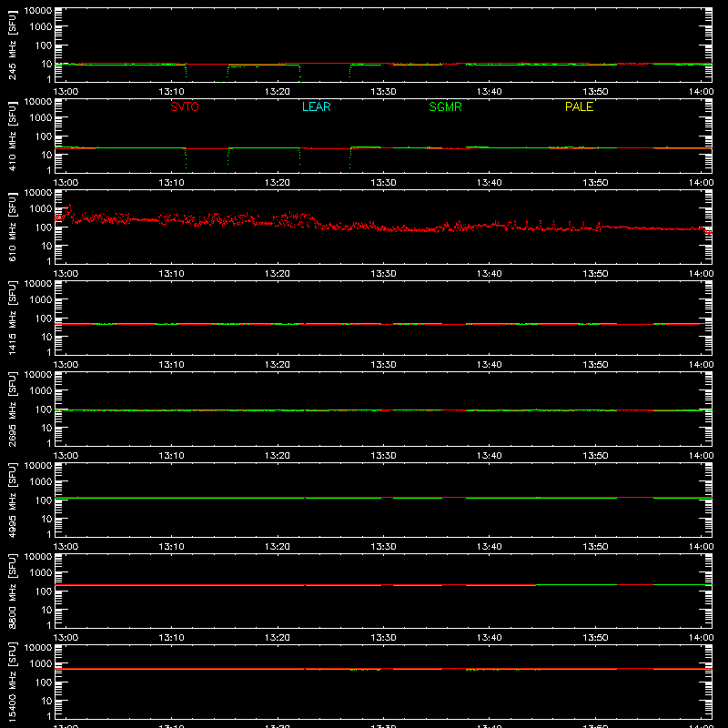Click the 13:10 tick under the 1415 MHz plot

pos(171,365)
